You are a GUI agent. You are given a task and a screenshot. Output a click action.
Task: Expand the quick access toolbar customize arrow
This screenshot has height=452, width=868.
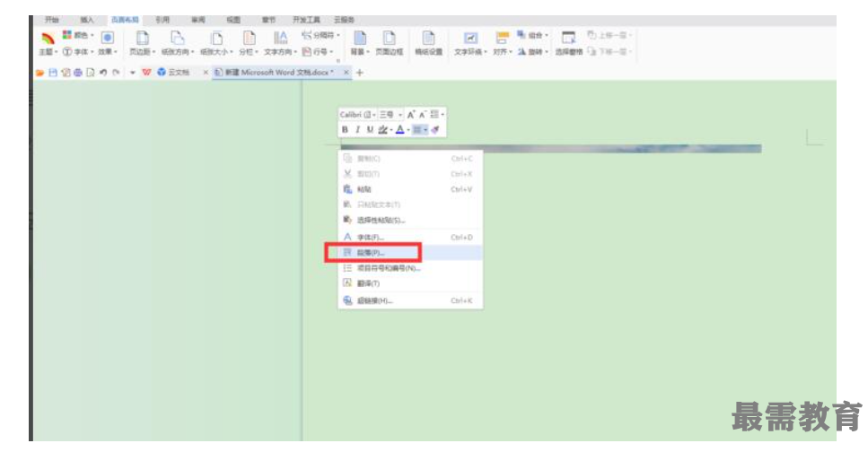133,73
